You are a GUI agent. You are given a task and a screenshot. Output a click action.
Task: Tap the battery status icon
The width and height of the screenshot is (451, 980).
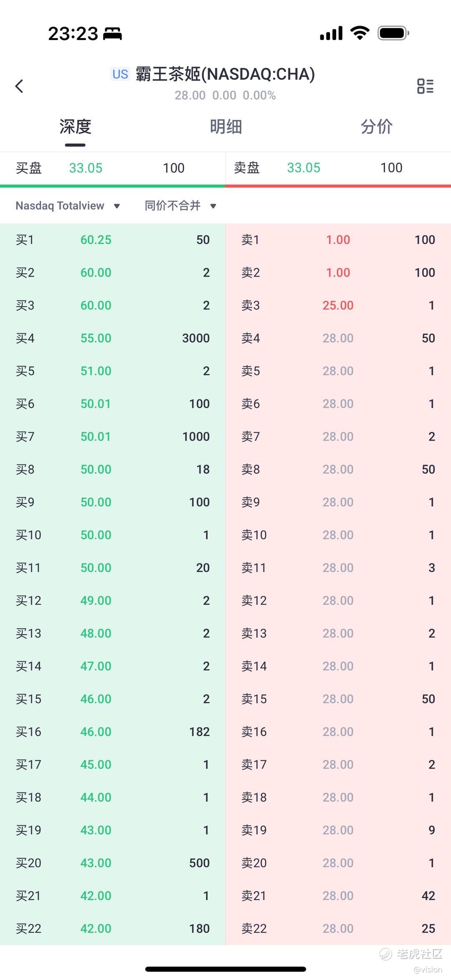[393, 33]
